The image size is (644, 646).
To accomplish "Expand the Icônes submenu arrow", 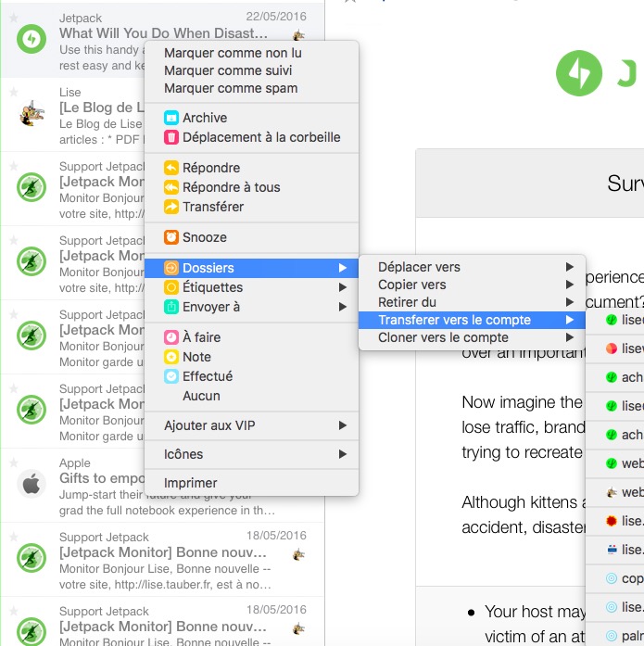I will coord(343,454).
